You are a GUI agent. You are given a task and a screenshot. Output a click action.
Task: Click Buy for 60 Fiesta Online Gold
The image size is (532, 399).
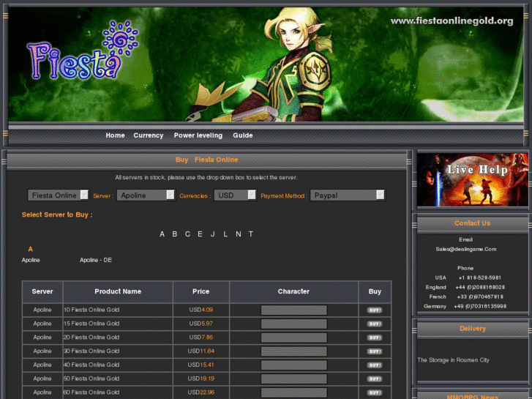(x=375, y=392)
